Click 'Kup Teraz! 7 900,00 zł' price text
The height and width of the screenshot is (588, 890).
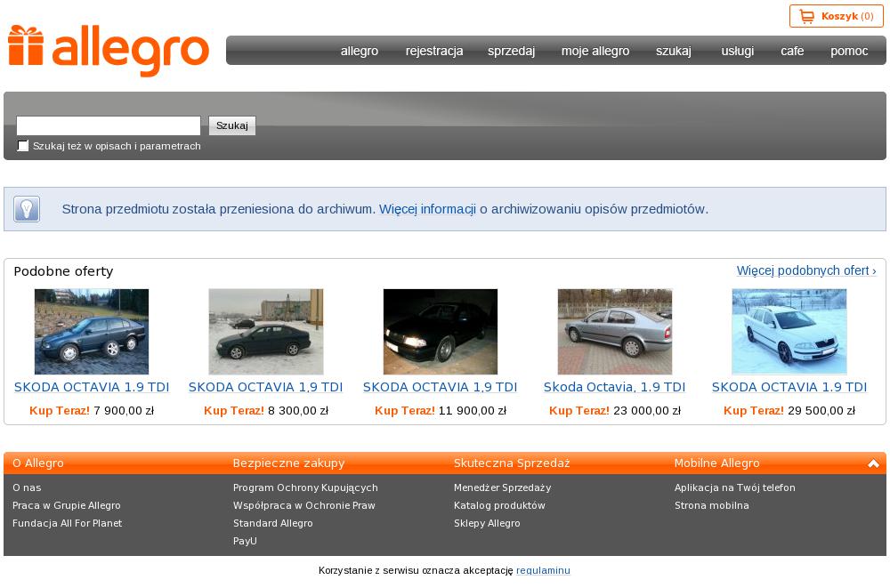pos(92,410)
